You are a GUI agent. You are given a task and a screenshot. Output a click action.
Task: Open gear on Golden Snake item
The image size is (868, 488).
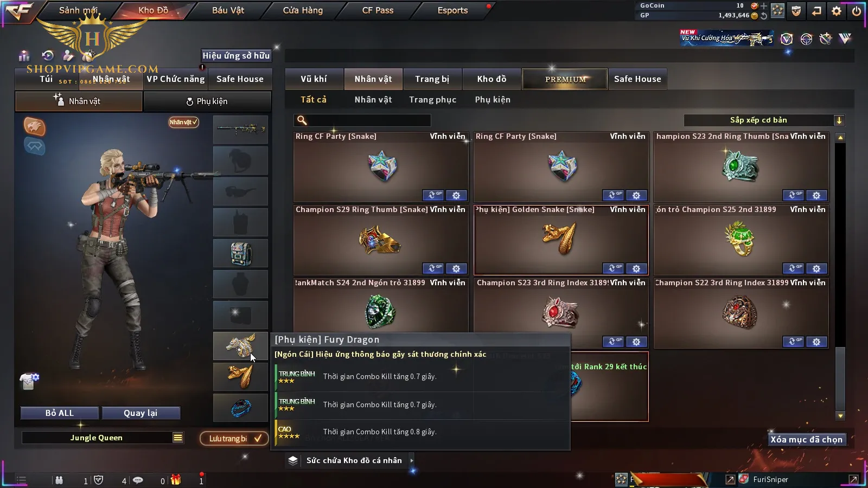(636, 268)
